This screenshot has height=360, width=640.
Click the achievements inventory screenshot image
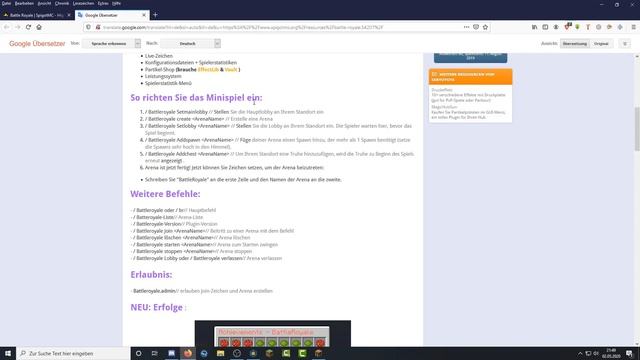pyautogui.click(x=273, y=333)
